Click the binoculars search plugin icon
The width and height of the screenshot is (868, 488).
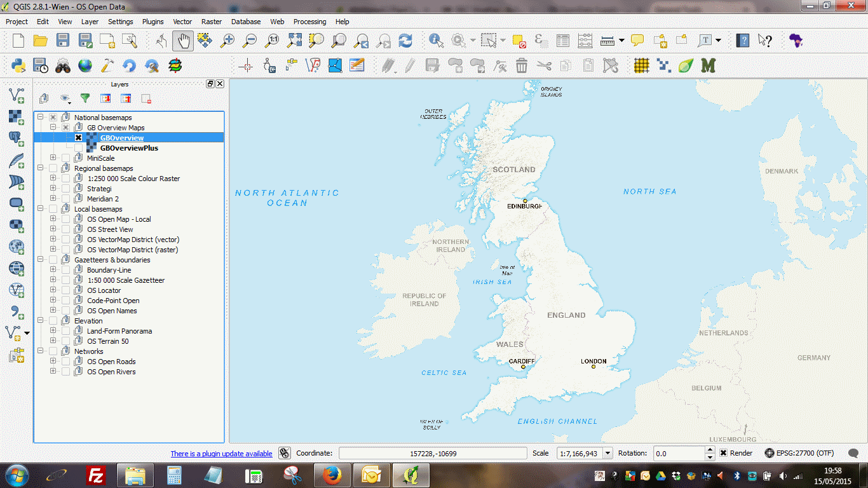62,65
